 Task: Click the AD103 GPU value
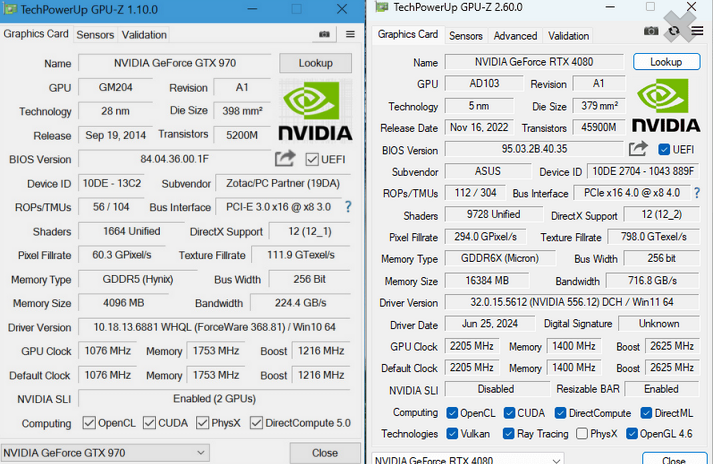(484, 83)
